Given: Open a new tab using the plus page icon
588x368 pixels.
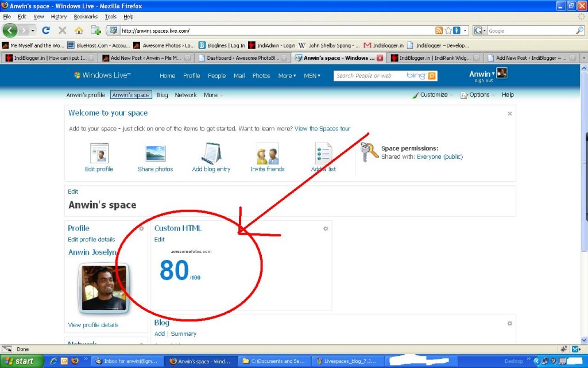Looking at the screenshot, I should point(96,30).
